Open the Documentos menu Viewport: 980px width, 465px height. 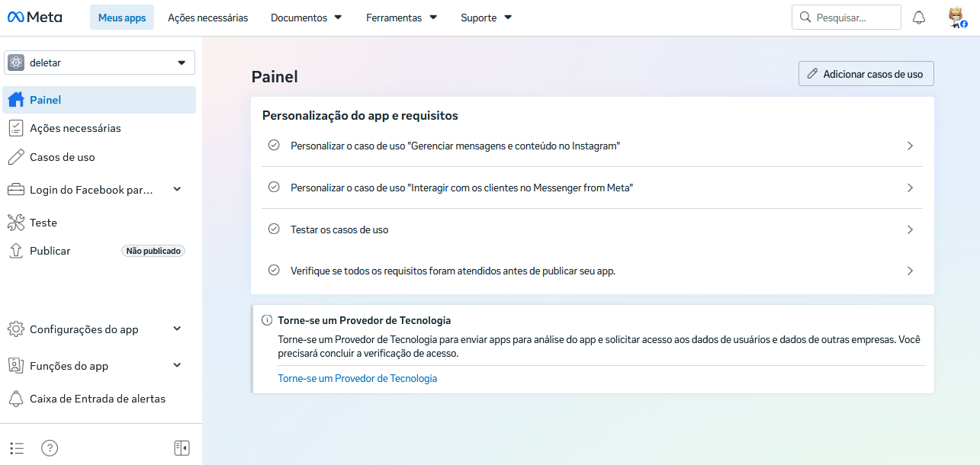[x=306, y=18]
